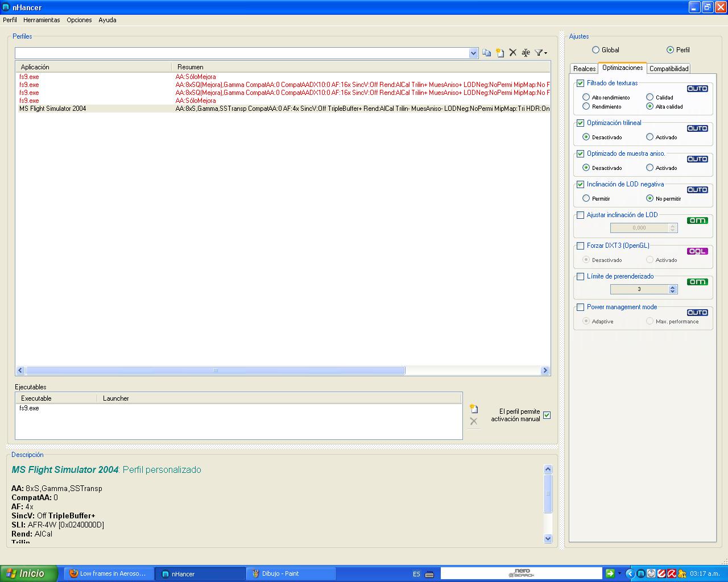Select Alto rendimiento texture filtering
Viewport: 728px width, 582px height.
(x=586, y=97)
